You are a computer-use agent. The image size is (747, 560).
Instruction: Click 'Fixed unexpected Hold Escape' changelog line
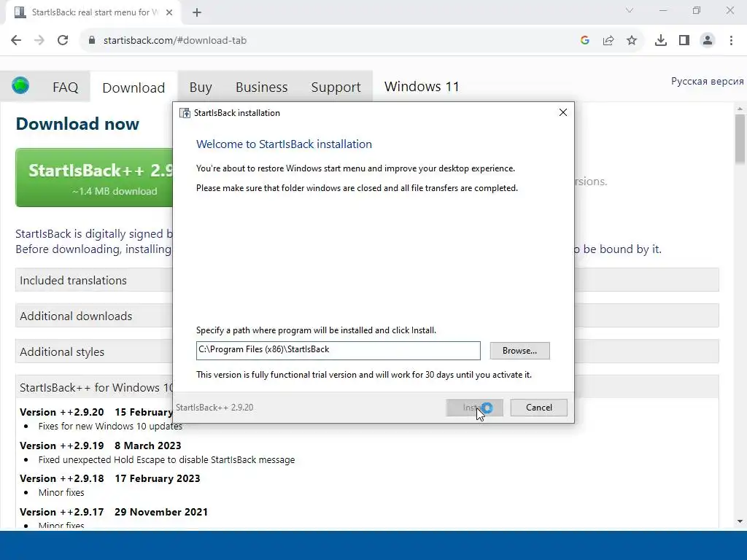tap(167, 460)
